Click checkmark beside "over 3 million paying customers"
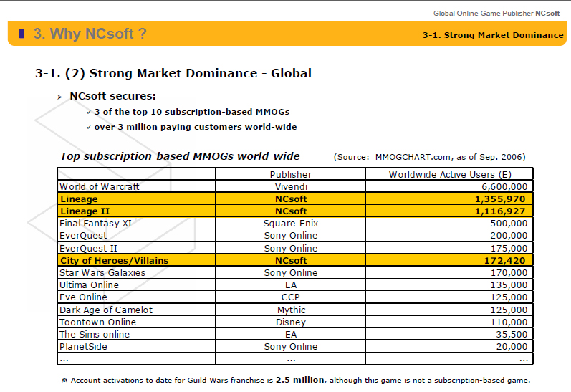 point(88,128)
